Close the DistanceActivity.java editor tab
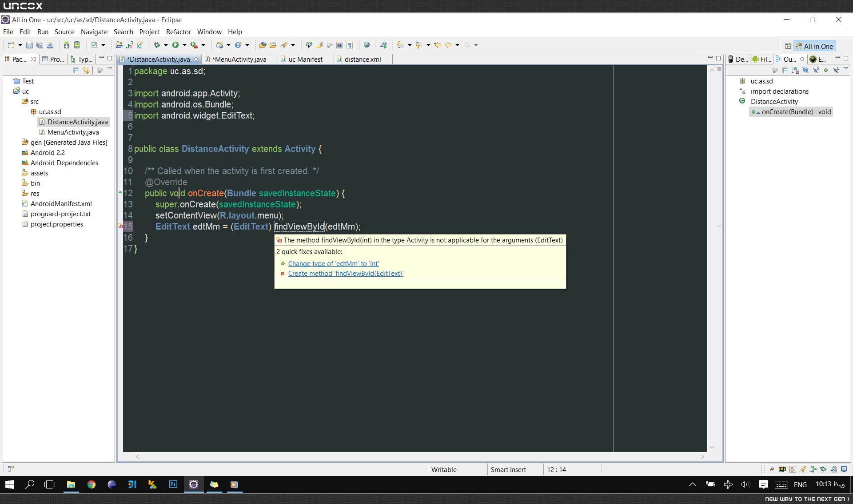Screen dimensions: 853x504 [x=196, y=59]
